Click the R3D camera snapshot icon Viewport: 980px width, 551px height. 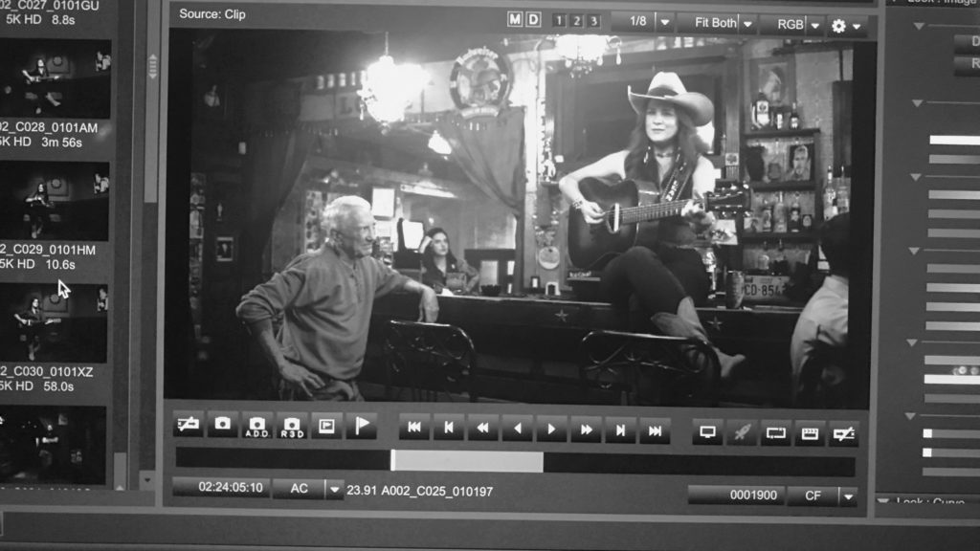[x=292, y=427]
